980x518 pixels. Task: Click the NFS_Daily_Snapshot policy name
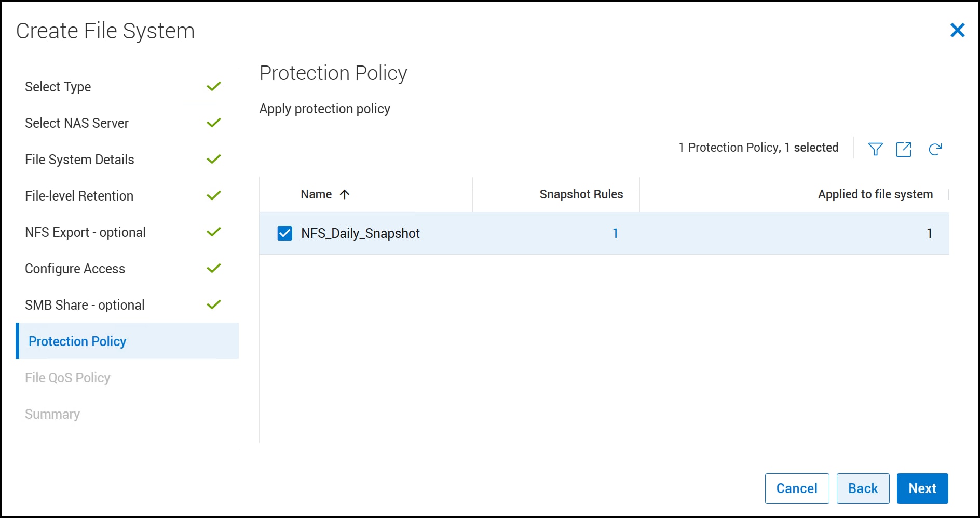360,233
